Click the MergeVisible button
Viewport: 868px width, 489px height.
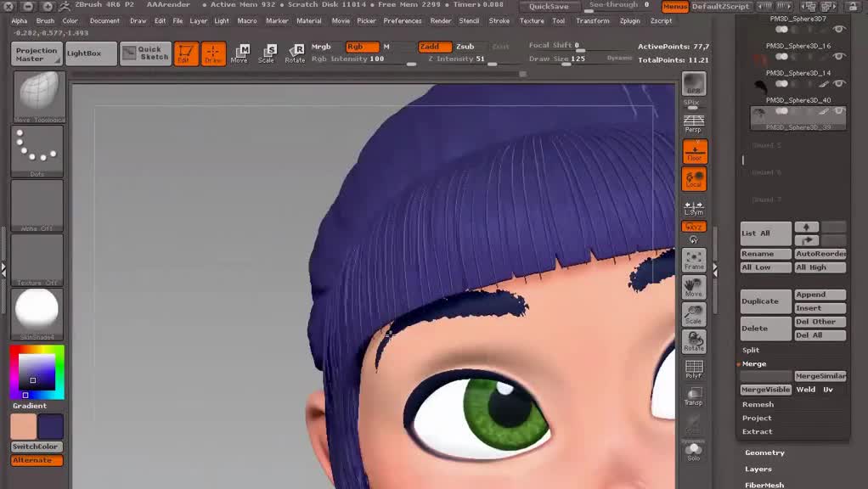click(765, 390)
